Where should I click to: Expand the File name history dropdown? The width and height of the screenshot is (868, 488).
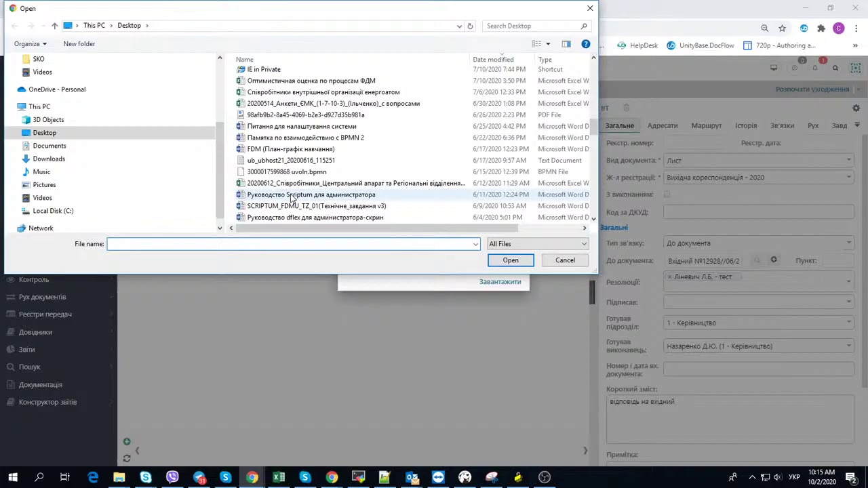click(475, 244)
